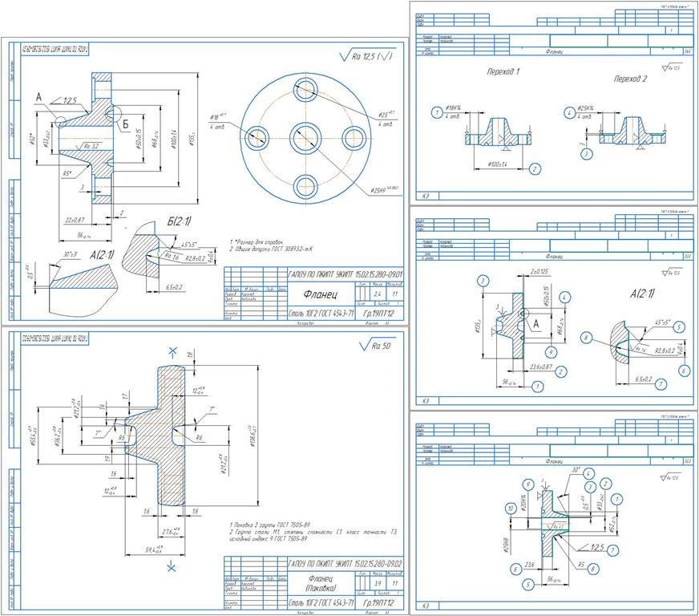Click the "ø18H14" callout under Переход 1
The image size is (699, 616).
coord(452,108)
